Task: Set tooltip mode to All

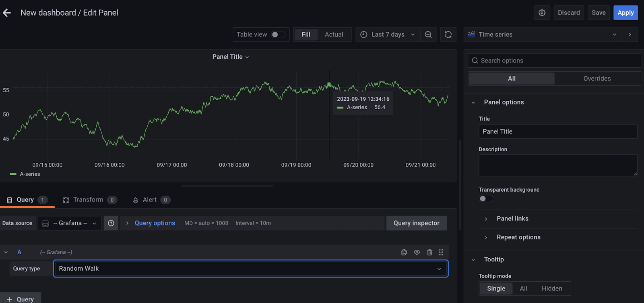Action: 523,288
